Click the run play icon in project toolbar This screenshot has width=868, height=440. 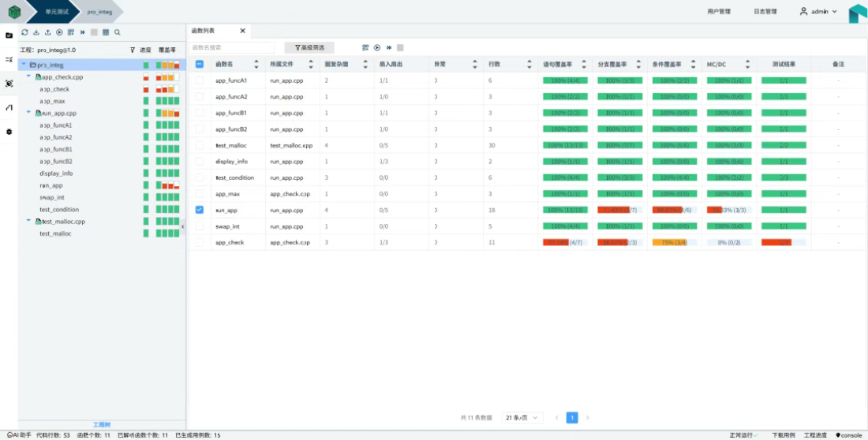59,32
